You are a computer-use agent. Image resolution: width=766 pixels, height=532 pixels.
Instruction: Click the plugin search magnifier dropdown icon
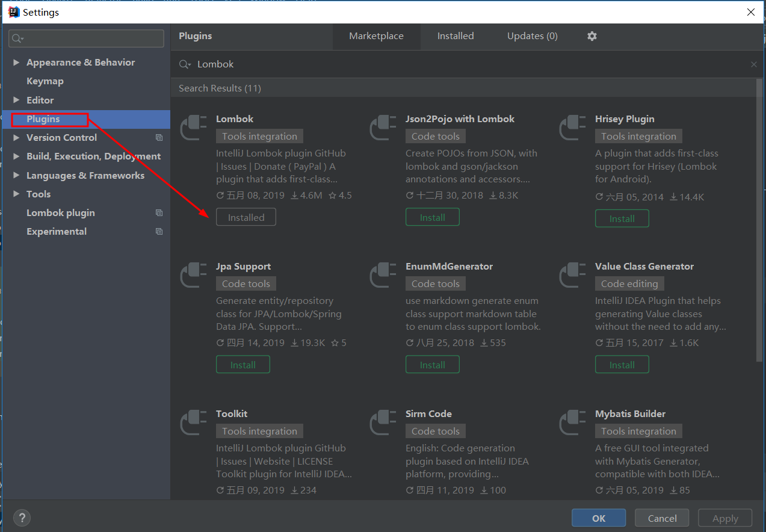185,64
